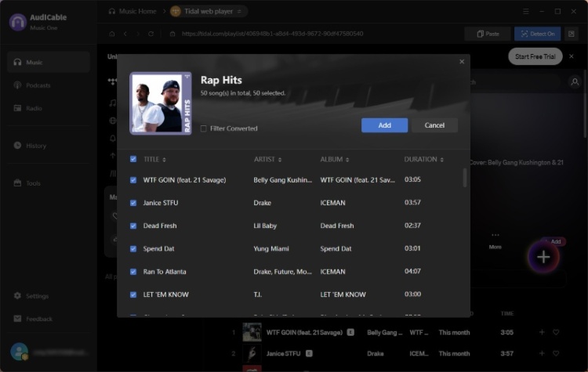Sort by ALBUM column
Viewport: 588px width, 372px height.
click(335, 159)
